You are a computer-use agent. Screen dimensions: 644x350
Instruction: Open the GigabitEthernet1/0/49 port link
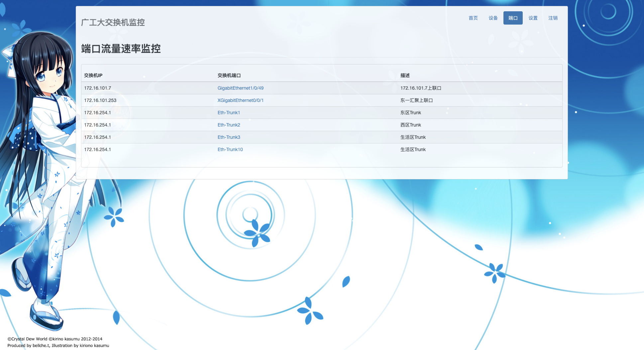click(240, 88)
